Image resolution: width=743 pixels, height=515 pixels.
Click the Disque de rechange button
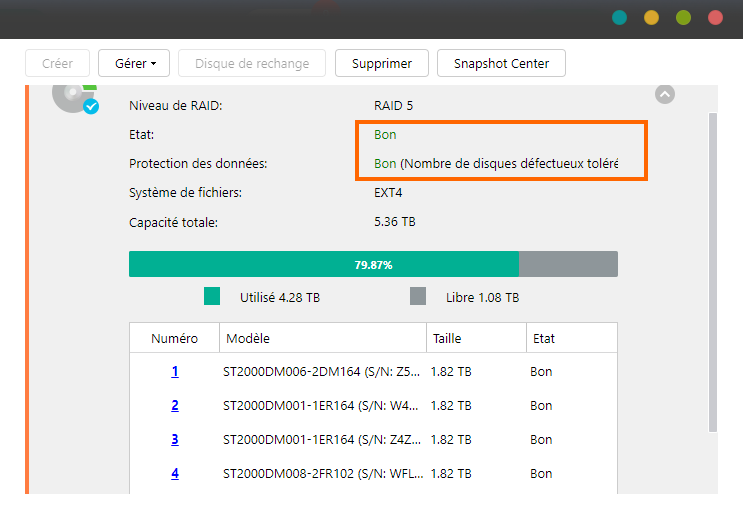click(x=251, y=63)
